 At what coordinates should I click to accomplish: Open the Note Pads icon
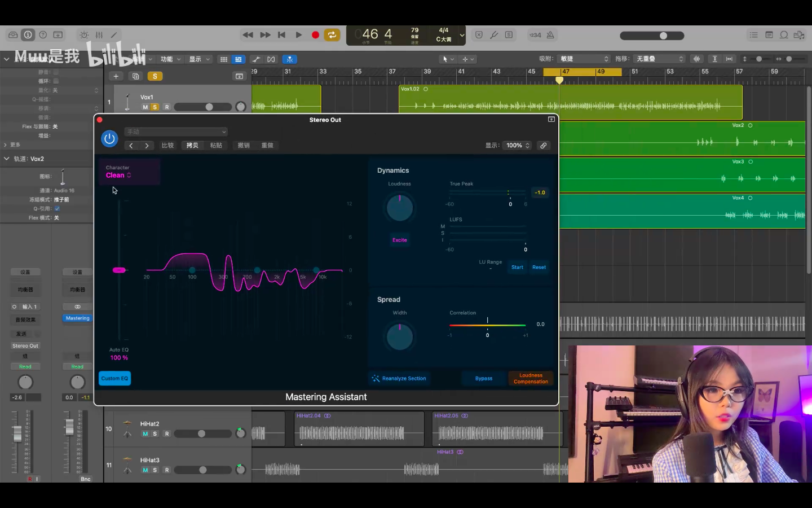(769, 35)
